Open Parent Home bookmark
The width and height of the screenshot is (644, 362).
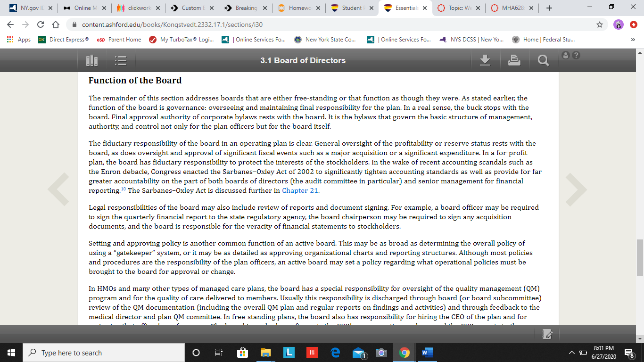(119, 40)
